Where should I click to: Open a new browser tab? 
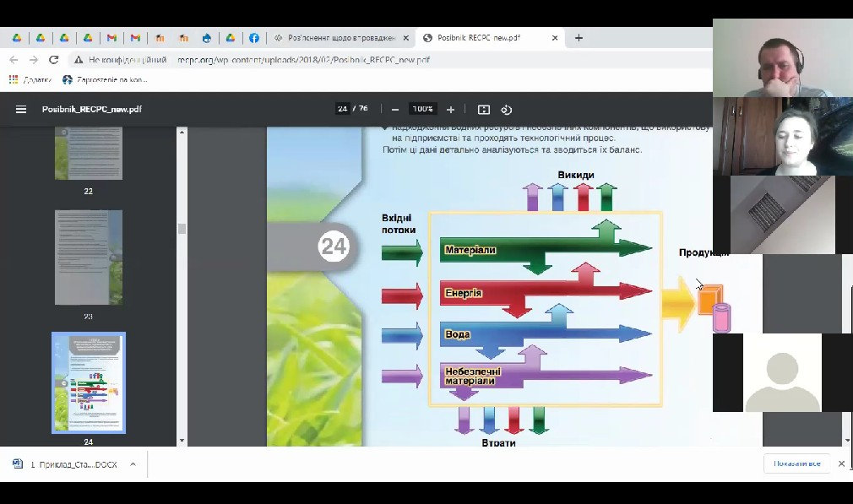coord(579,38)
